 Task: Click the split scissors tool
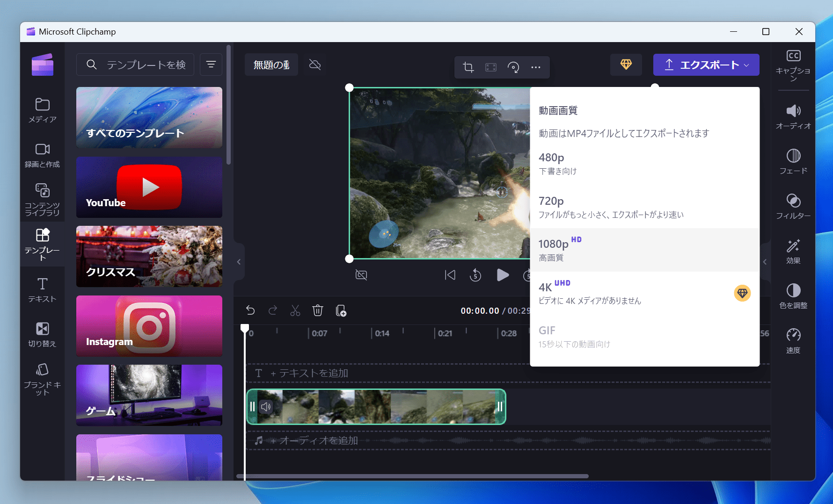click(295, 310)
